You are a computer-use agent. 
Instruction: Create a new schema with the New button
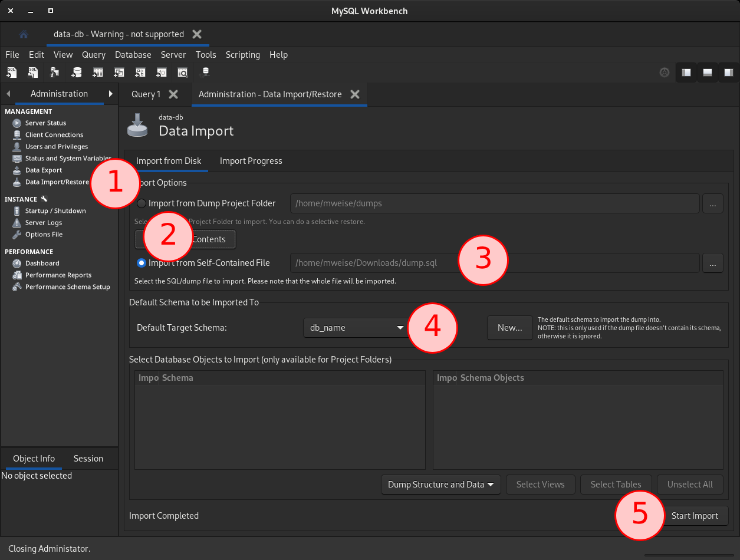[x=509, y=327]
